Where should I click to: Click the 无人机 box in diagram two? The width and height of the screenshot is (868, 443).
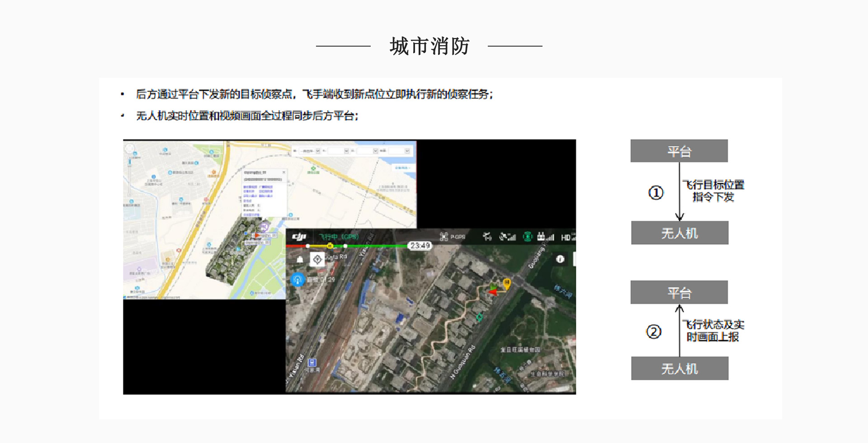tap(679, 368)
